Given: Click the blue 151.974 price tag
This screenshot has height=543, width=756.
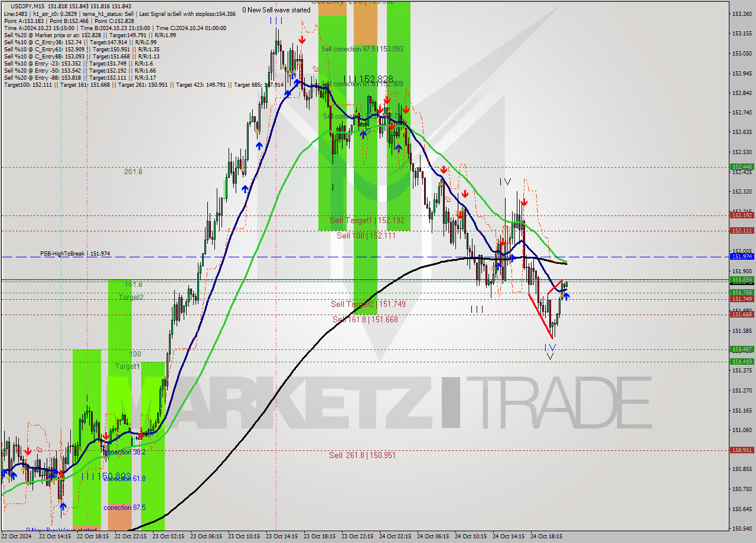Looking at the screenshot, I should pyautogui.click(x=742, y=257).
